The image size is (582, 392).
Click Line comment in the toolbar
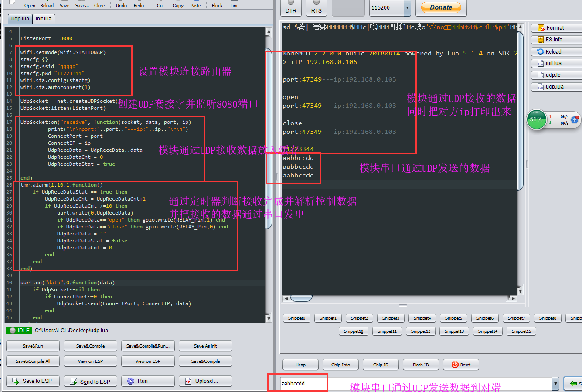[x=235, y=5]
